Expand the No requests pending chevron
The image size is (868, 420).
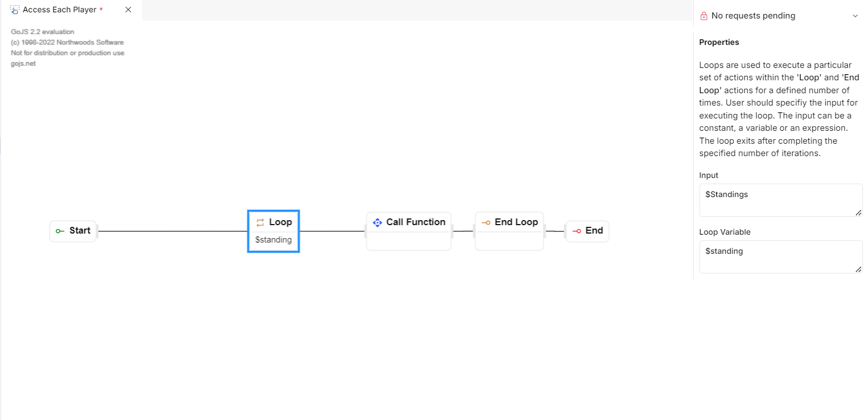point(855,16)
